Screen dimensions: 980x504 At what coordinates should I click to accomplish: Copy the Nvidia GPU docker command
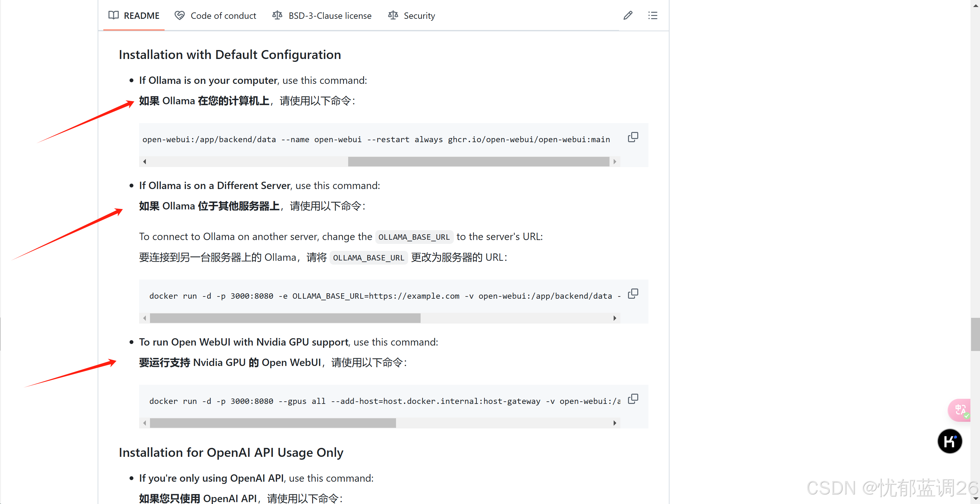click(x=633, y=399)
